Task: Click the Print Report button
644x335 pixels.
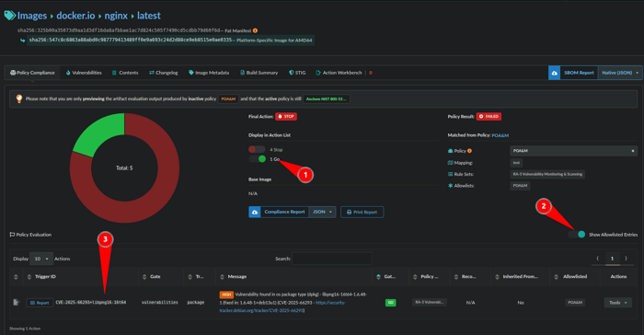Action: pos(362,212)
